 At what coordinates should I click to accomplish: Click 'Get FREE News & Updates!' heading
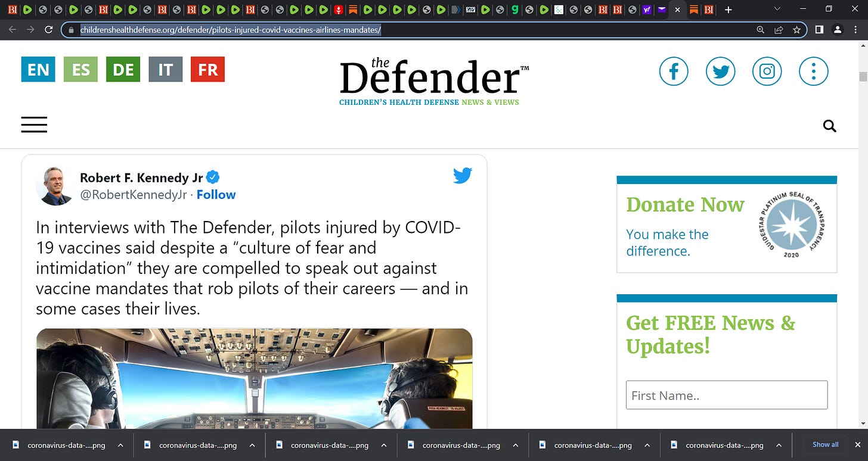pyautogui.click(x=711, y=334)
